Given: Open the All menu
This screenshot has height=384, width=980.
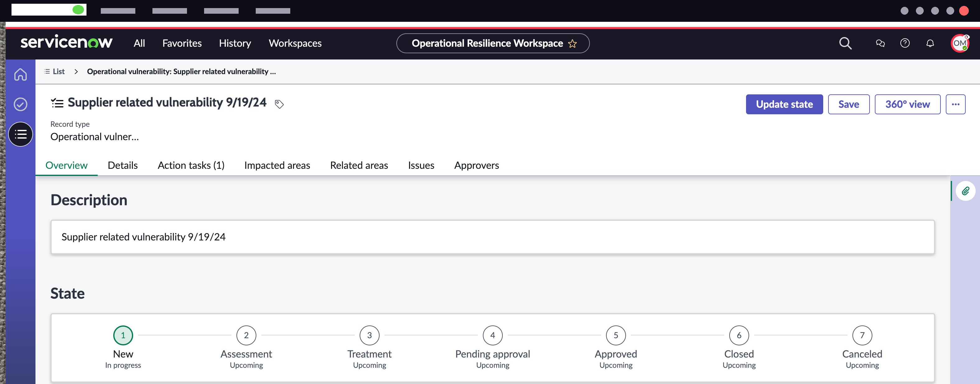Looking at the screenshot, I should click(x=139, y=43).
